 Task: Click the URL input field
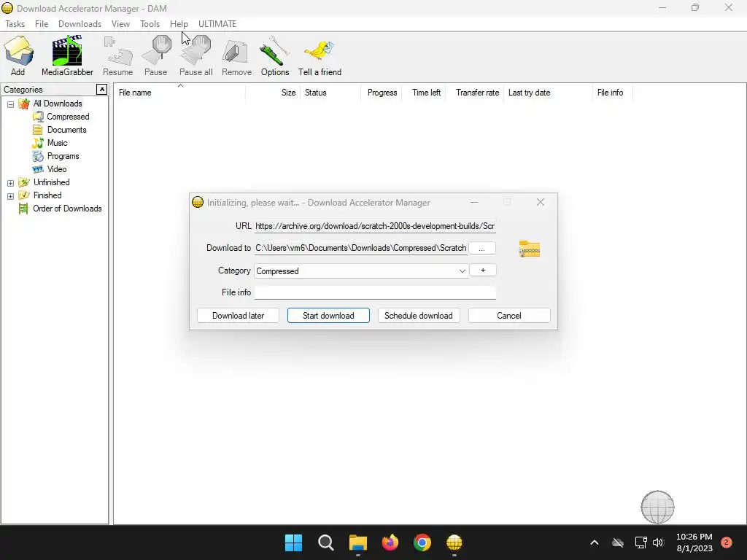coord(375,226)
